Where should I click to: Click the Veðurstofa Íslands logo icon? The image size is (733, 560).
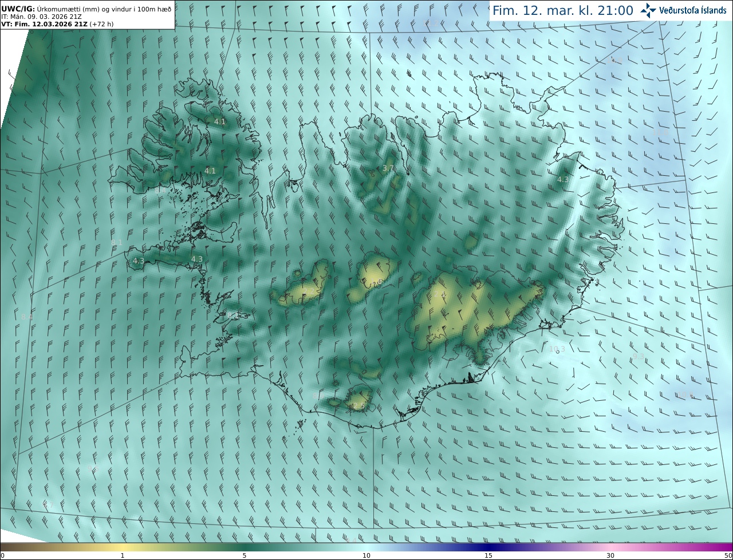click(648, 10)
